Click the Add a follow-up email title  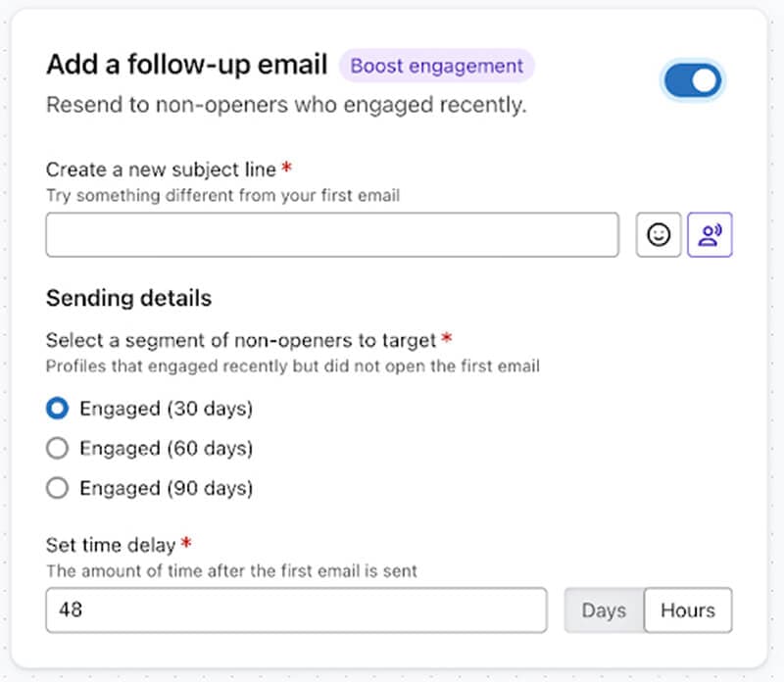186,64
